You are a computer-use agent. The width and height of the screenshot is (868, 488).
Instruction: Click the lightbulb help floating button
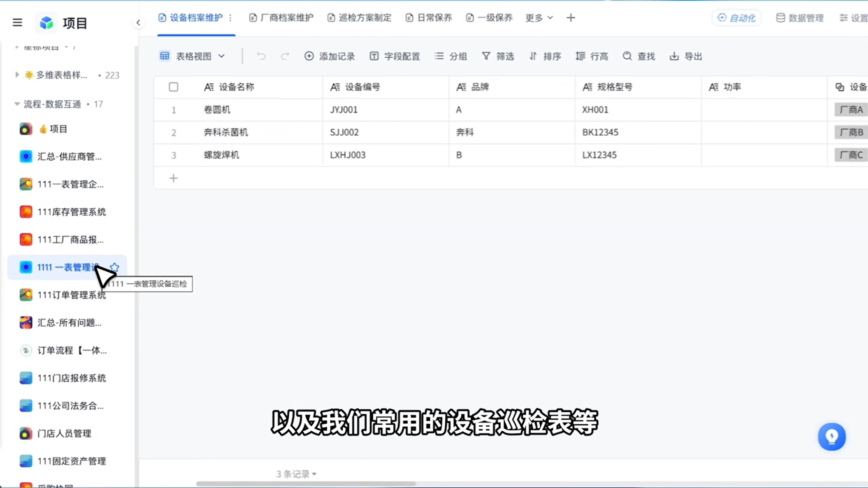click(x=831, y=436)
